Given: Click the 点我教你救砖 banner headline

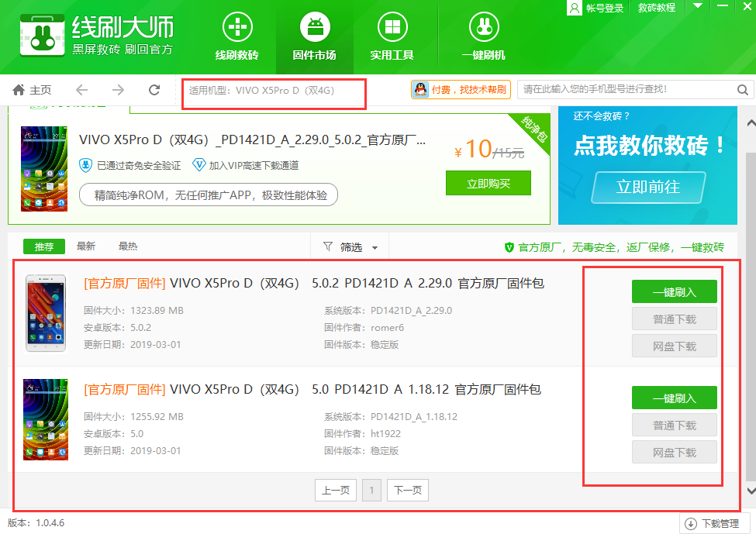Looking at the screenshot, I should click(x=649, y=145).
